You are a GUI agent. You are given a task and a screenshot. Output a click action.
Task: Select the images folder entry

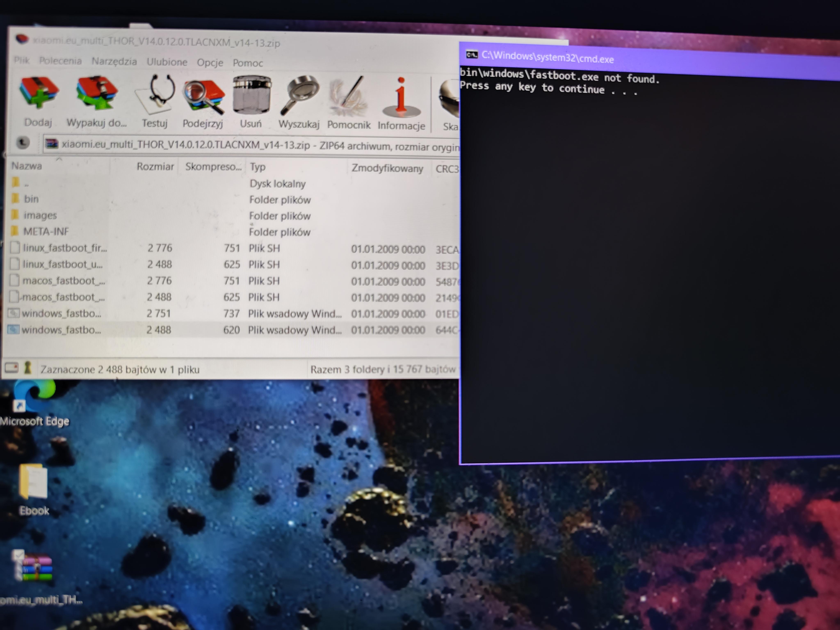(40, 215)
